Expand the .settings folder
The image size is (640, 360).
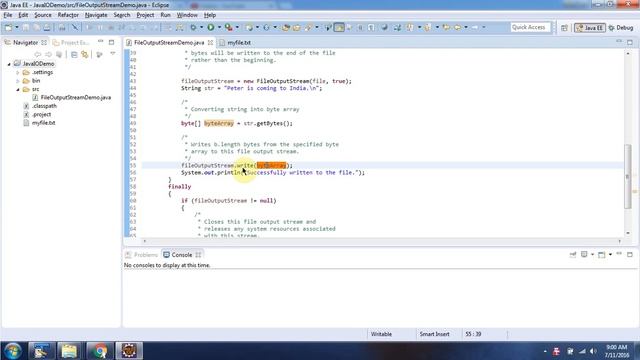[x=18, y=73]
